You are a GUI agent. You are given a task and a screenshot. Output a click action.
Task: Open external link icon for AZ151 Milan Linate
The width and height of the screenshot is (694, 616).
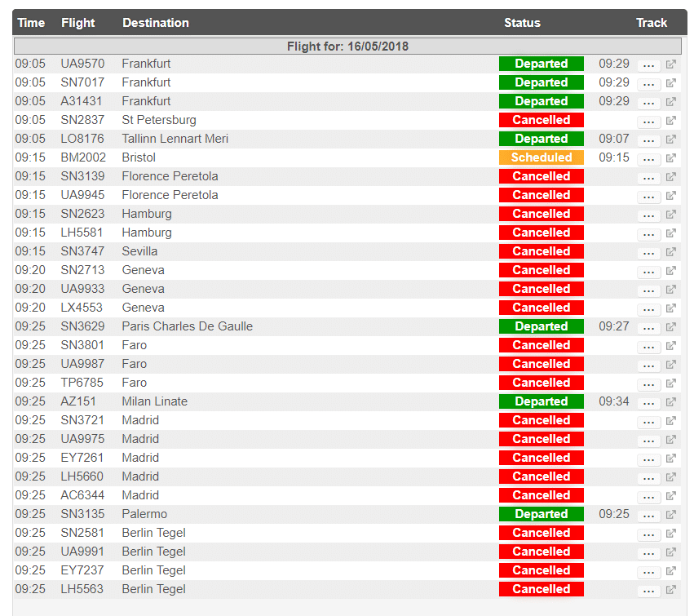click(x=671, y=402)
